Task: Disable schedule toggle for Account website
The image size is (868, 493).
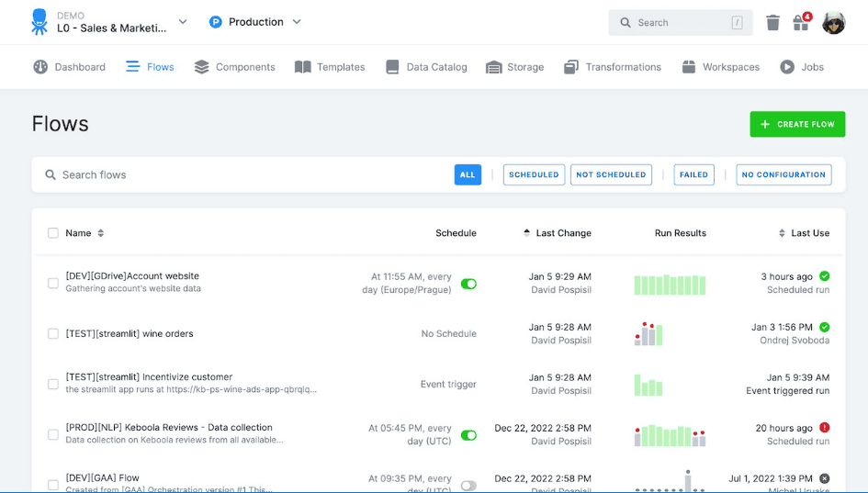Action: pyautogui.click(x=468, y=284)
